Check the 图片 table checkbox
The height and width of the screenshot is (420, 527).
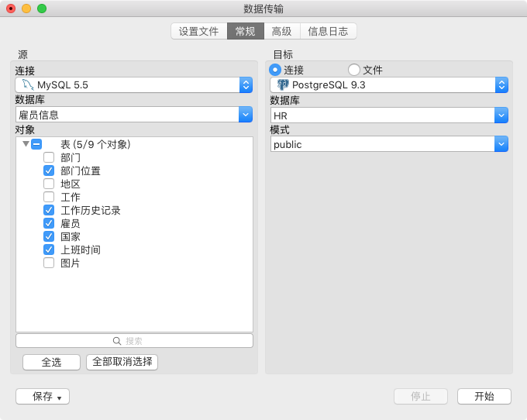49,263
